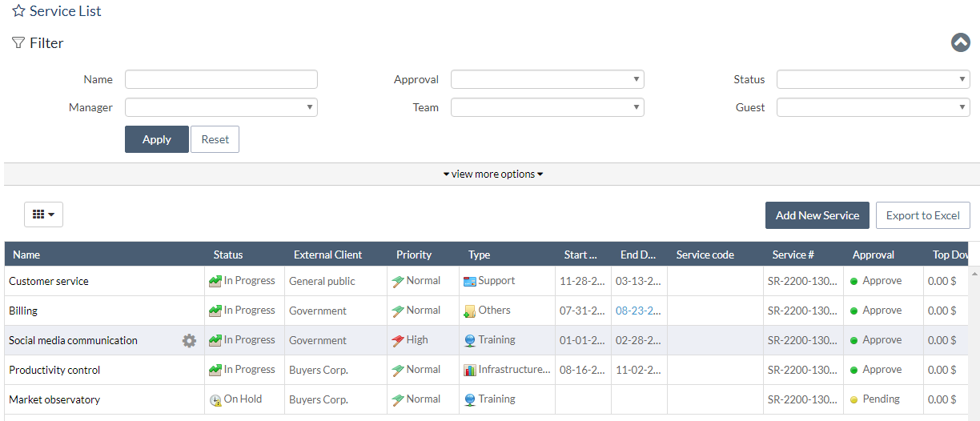Screen dimensions: 980x421
Task: Click Training globe icon in Market observatory row
Action: 470,400
